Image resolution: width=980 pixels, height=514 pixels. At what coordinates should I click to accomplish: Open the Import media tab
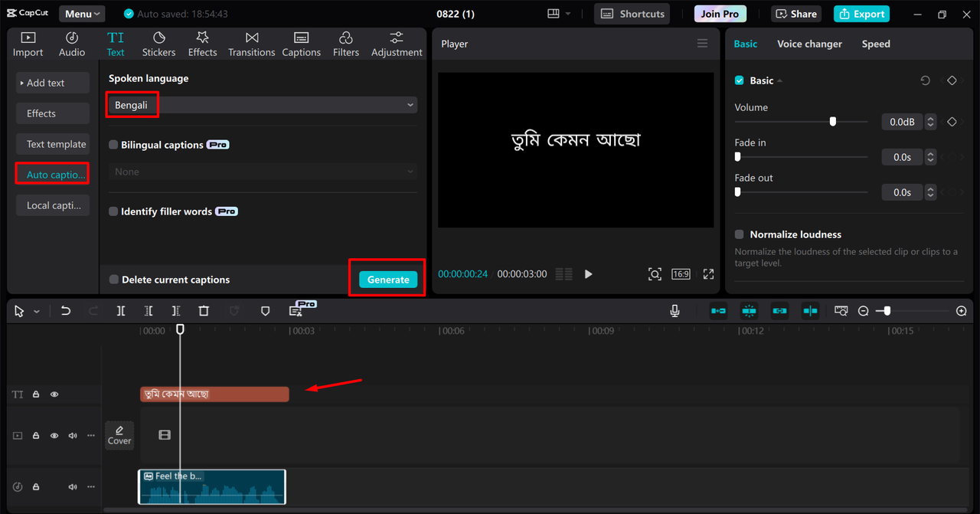(x=28, y=44)
